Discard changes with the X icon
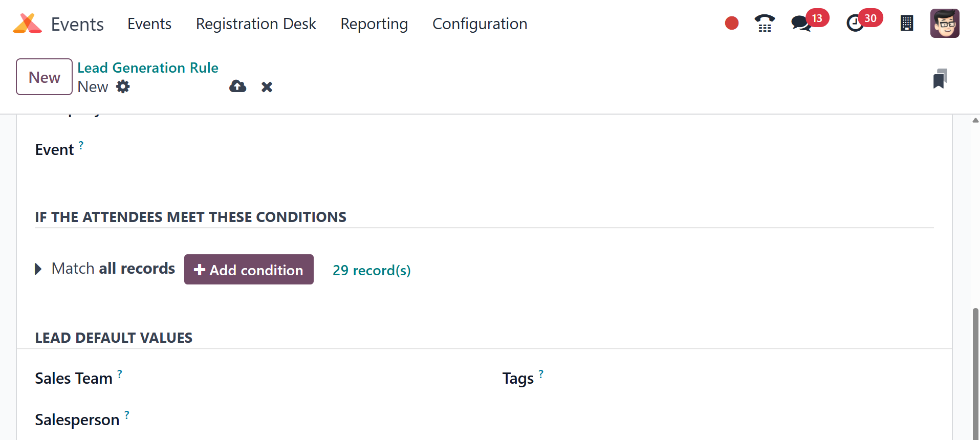 (267, 87)
